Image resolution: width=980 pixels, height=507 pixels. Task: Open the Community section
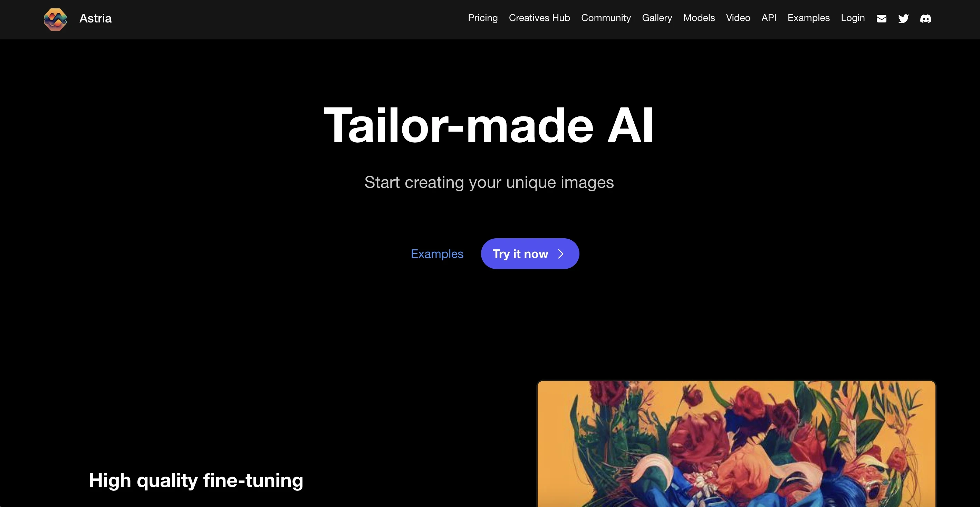click(x=606, y=18)
